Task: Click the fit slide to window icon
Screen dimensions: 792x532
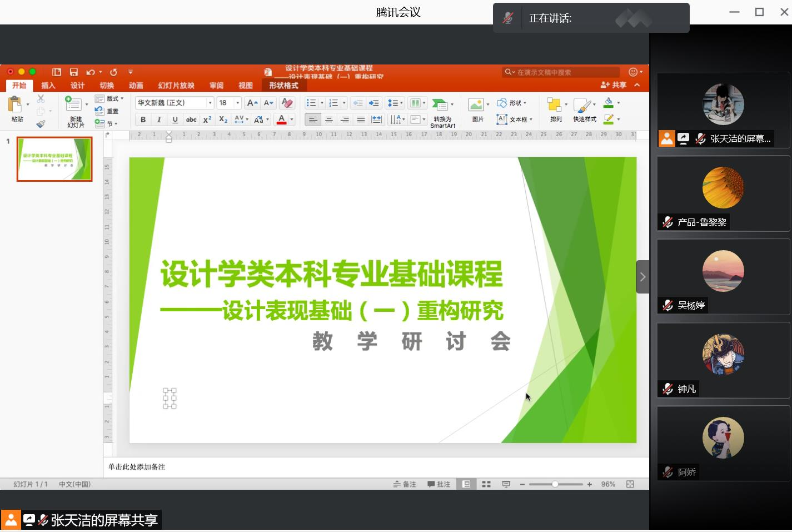Action: pos(630,484)
